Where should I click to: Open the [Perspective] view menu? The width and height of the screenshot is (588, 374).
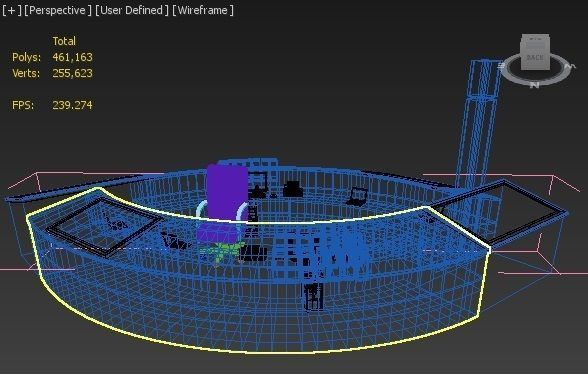(x=57, y=10)
